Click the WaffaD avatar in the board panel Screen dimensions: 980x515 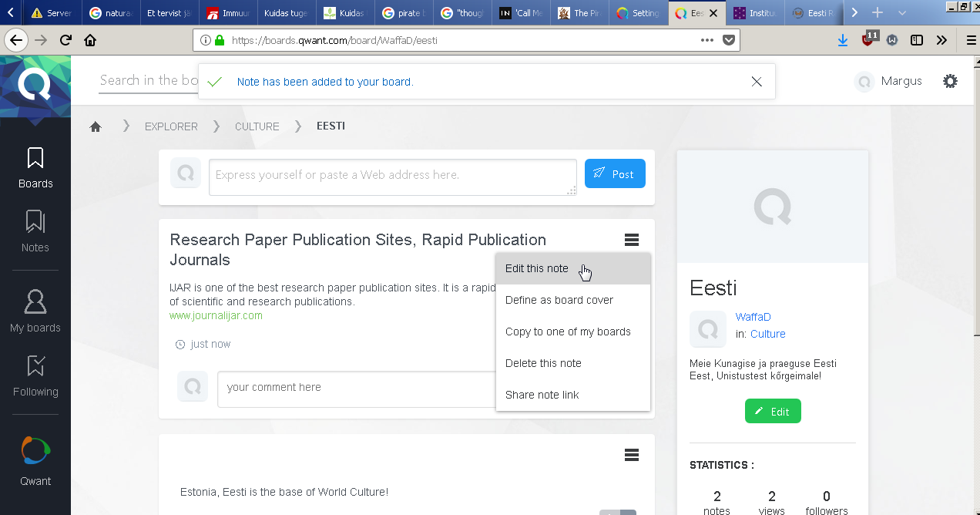708,329
